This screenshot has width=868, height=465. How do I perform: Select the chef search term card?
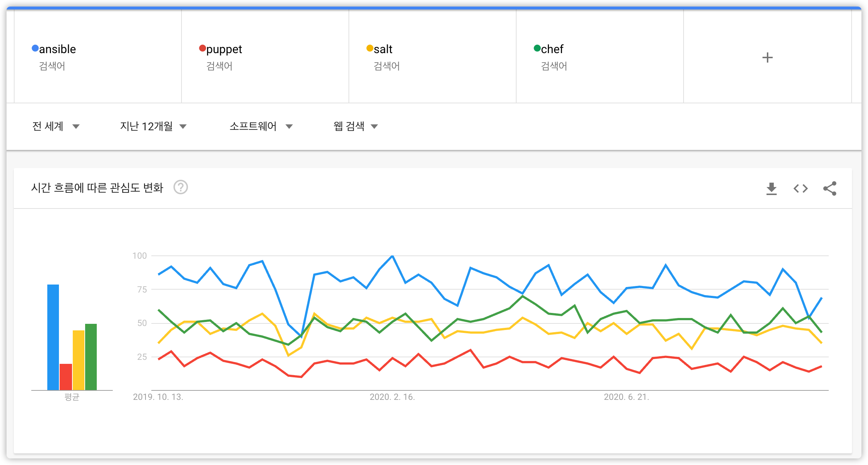tap(600, 56)
